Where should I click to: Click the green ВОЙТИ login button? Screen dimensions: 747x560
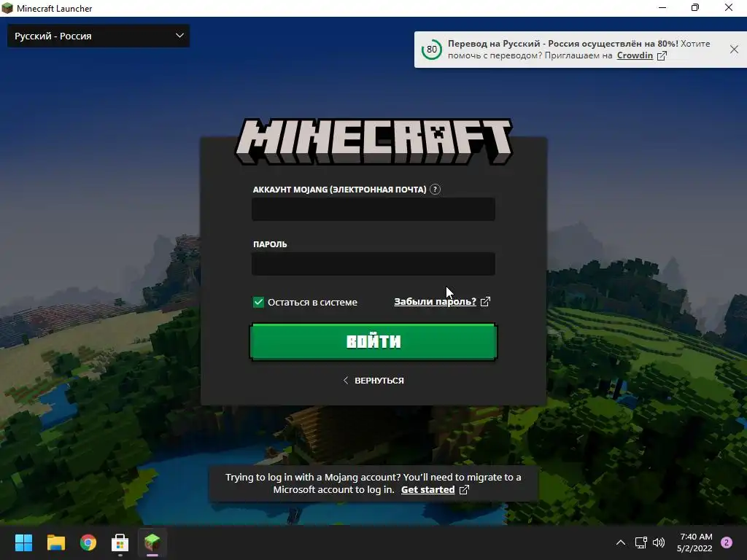(x=373, y=341)
